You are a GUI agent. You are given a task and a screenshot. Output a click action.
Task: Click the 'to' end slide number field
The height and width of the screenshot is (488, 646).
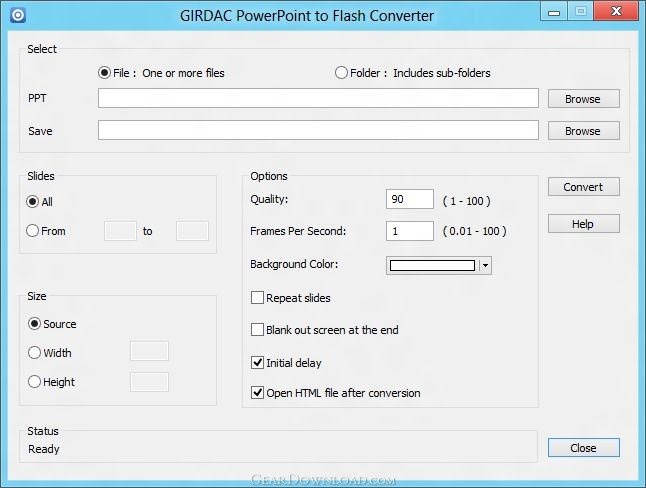point(192,231)
